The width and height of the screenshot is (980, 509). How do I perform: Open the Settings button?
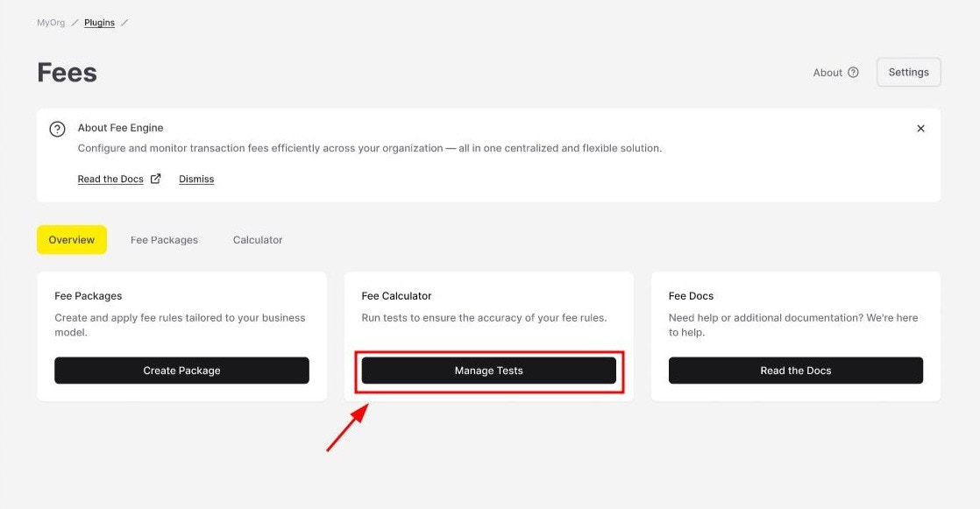click(909, 73)
